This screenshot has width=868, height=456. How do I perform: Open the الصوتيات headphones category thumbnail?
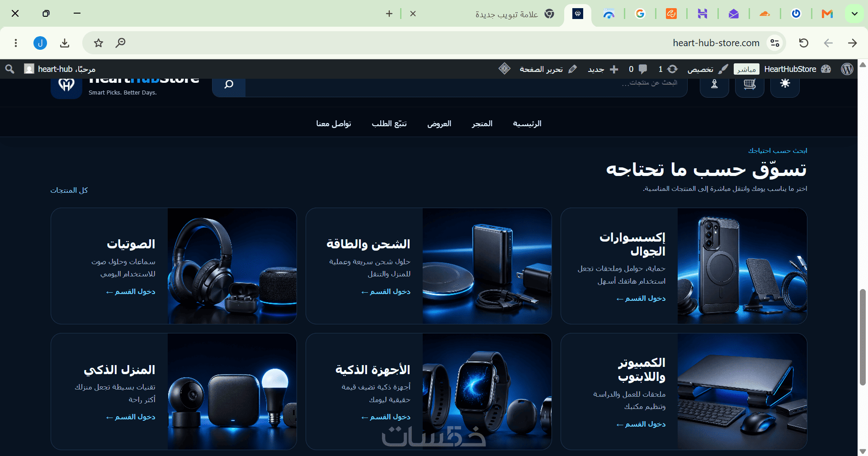[232, 266]
